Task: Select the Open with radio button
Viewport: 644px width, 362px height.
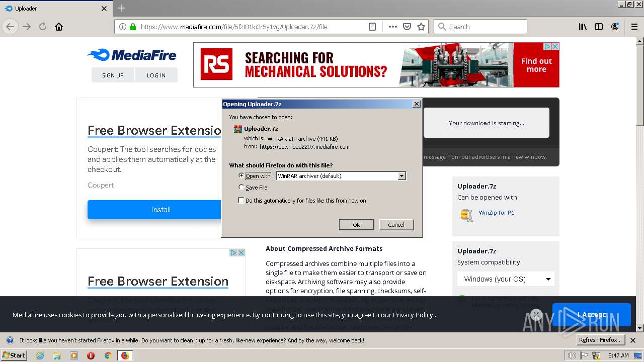Action: click(x=242, y=175)
